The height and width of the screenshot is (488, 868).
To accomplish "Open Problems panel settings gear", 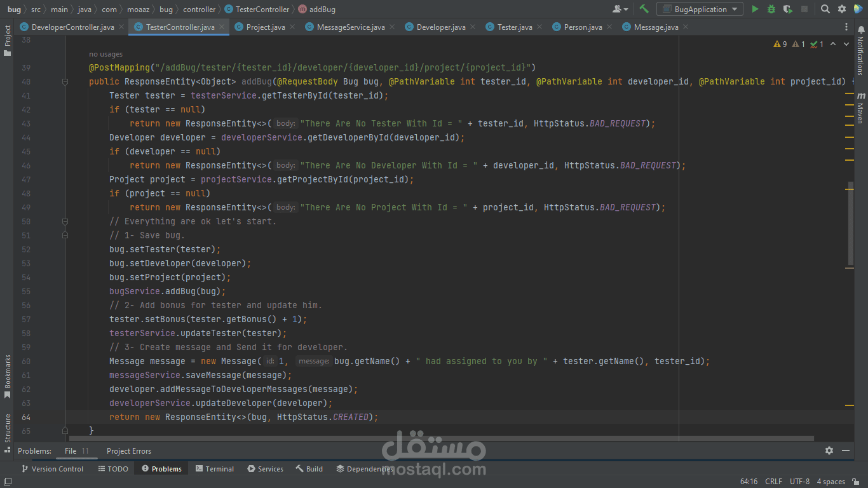I will coord(829,451).
